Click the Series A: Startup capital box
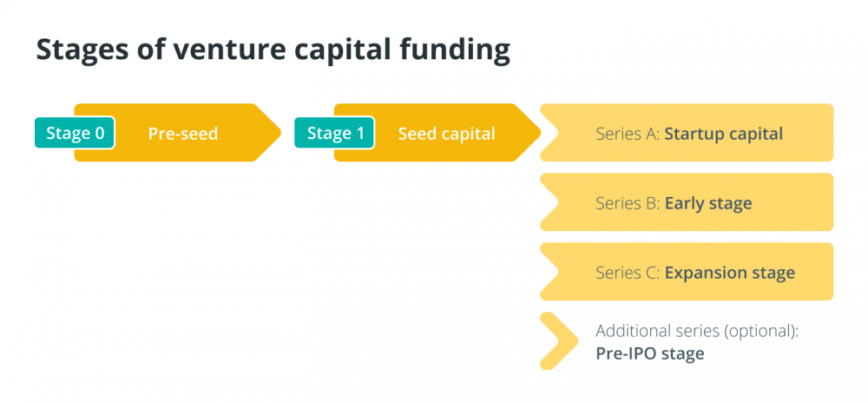The height and width of the screenshot is (403, 868). (687, 133)
